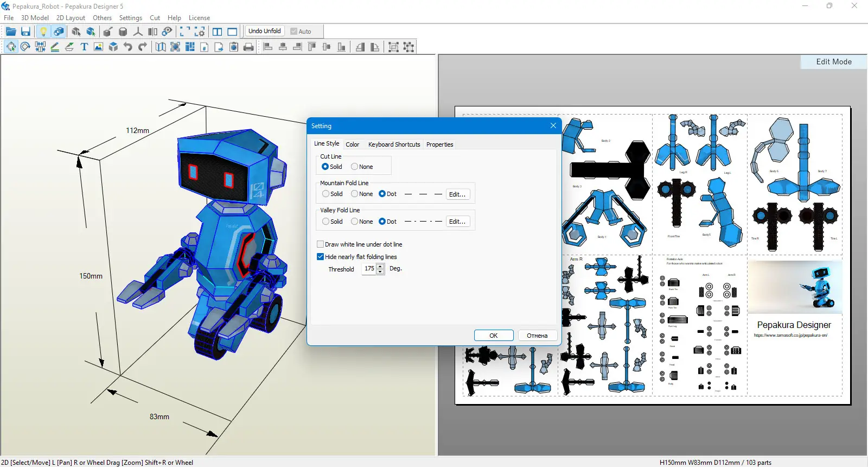Align parts left with the toolbar icon
868x467 pixels.
[268, 47]
